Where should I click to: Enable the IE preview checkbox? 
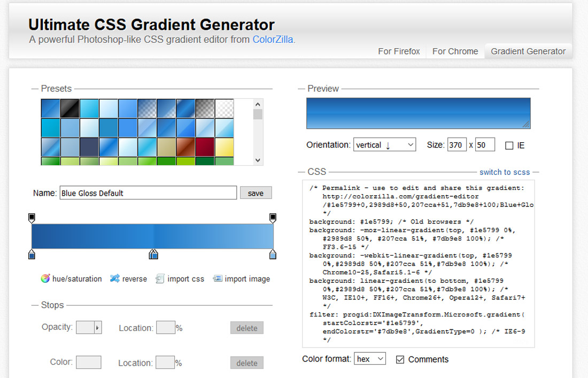(509, 145)
